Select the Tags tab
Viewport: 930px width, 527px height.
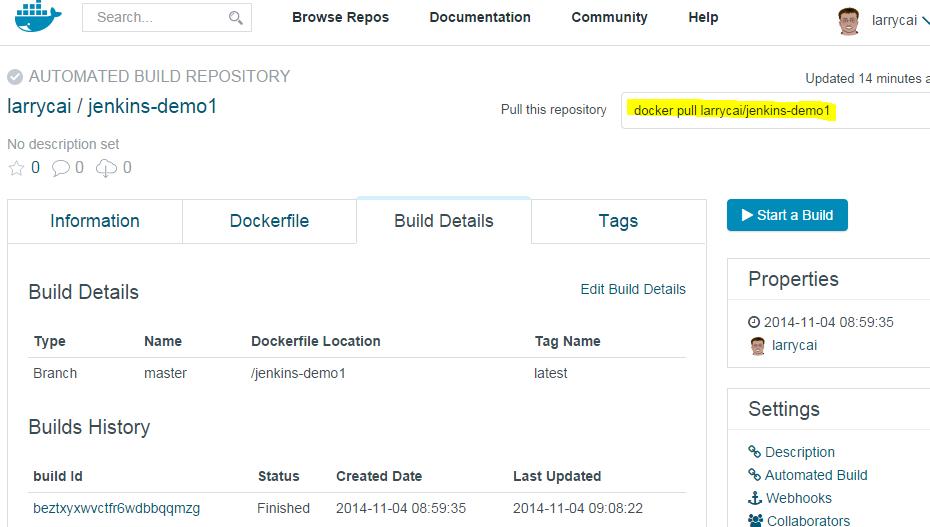coord(618,221)
